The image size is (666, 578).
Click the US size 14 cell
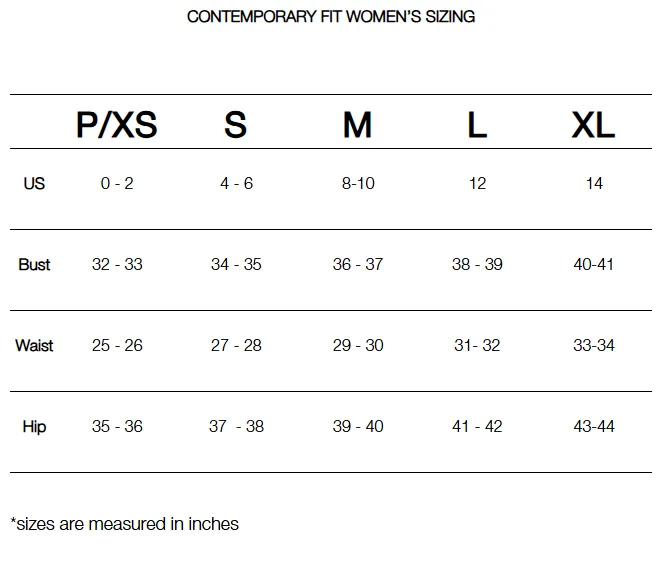(x=594, y=183)
